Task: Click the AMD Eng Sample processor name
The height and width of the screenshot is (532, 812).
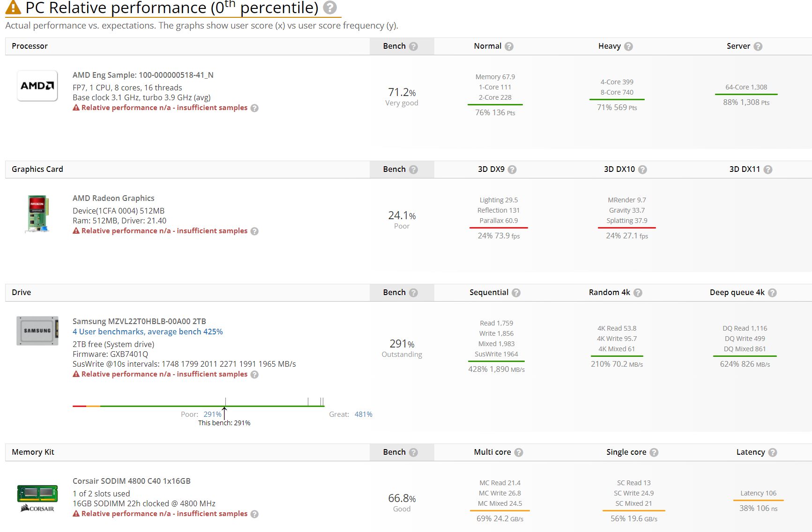Action: click(x=143, y=75)
